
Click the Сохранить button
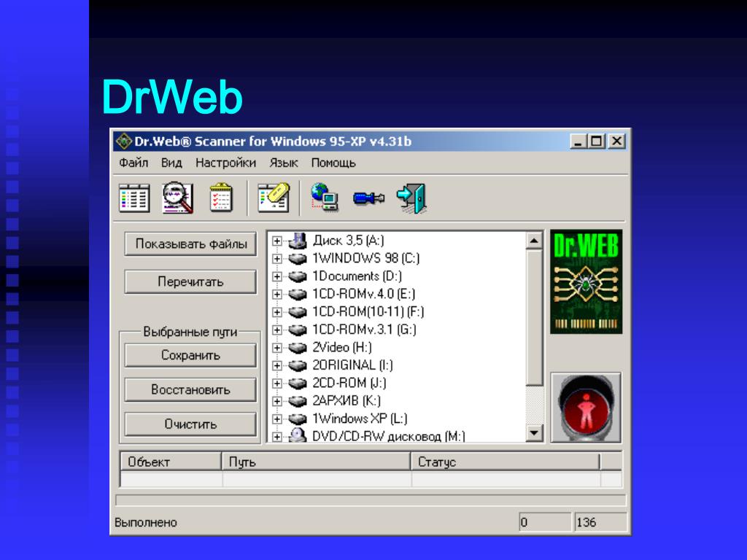pos(190,355)
